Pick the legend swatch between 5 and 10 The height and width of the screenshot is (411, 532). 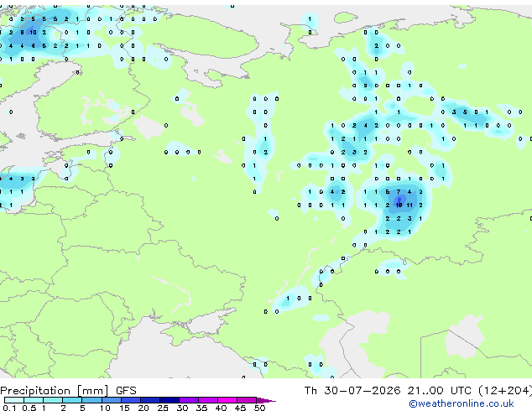[91, 400]
